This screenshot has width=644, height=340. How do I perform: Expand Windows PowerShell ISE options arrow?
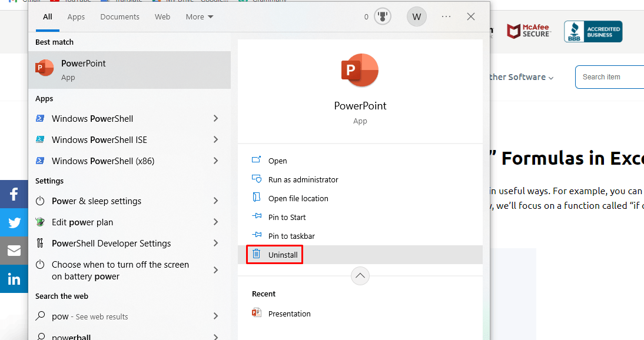(215, 140)
